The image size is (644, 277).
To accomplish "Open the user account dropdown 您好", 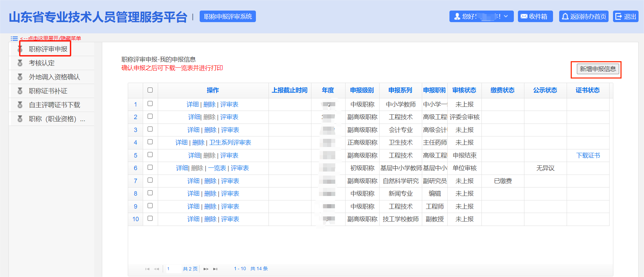I will point(481,16).
